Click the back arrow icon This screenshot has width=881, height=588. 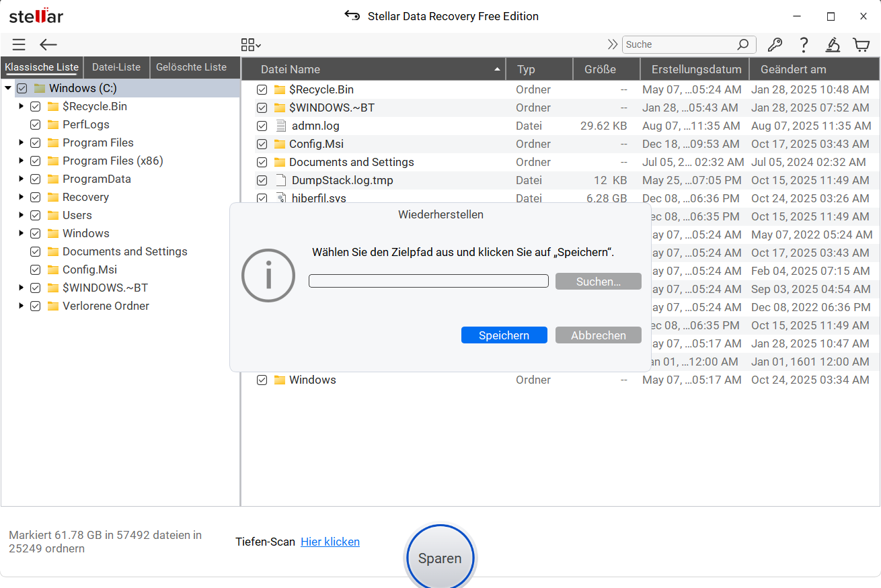tap(48, 45)
